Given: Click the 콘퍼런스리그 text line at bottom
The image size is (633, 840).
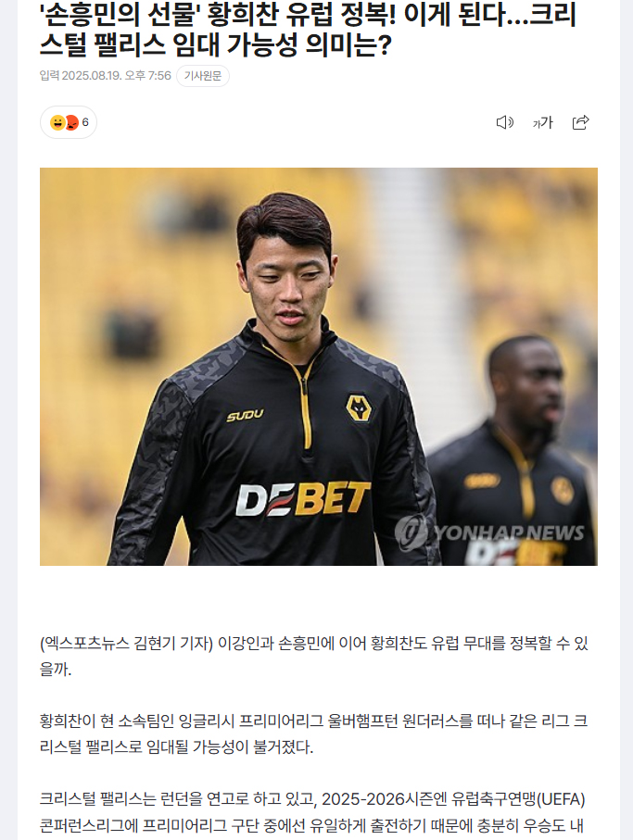Looking at the screenshot, I should coord(311,825).
